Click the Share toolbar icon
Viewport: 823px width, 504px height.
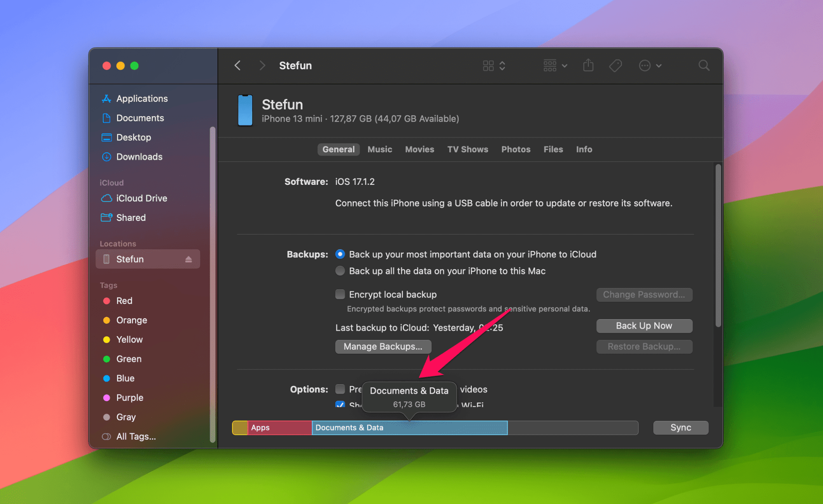[588, 65]
